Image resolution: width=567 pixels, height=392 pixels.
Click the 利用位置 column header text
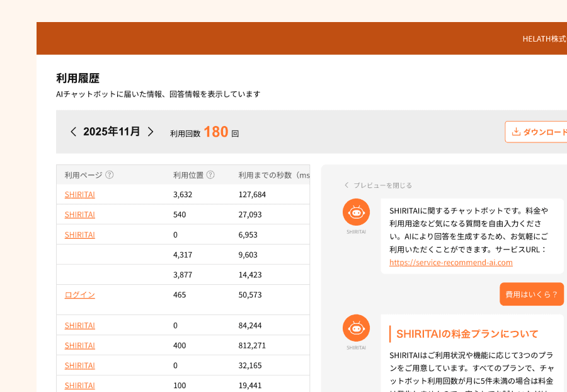click(x=188, y=175)
